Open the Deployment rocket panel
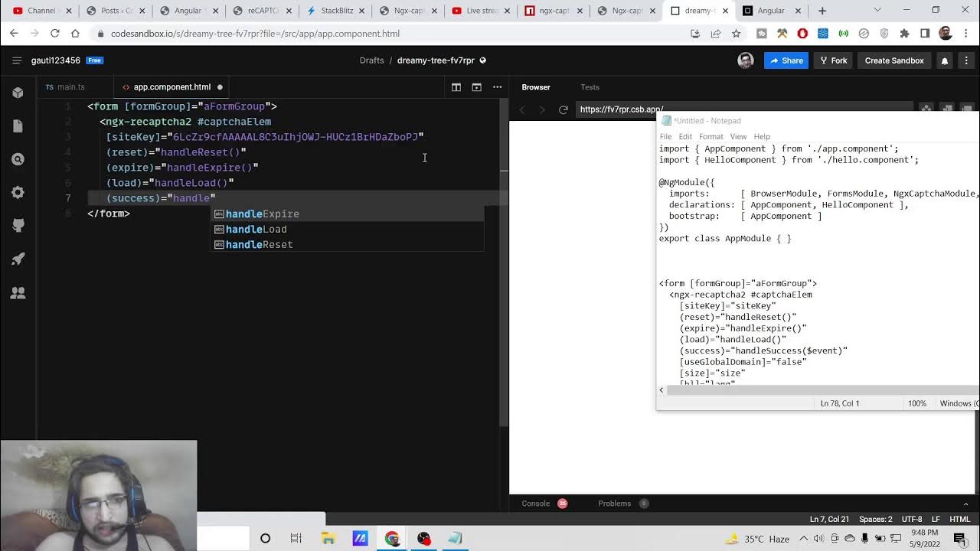The width and height of the screenshot is (980, 551). pos(18,259)
